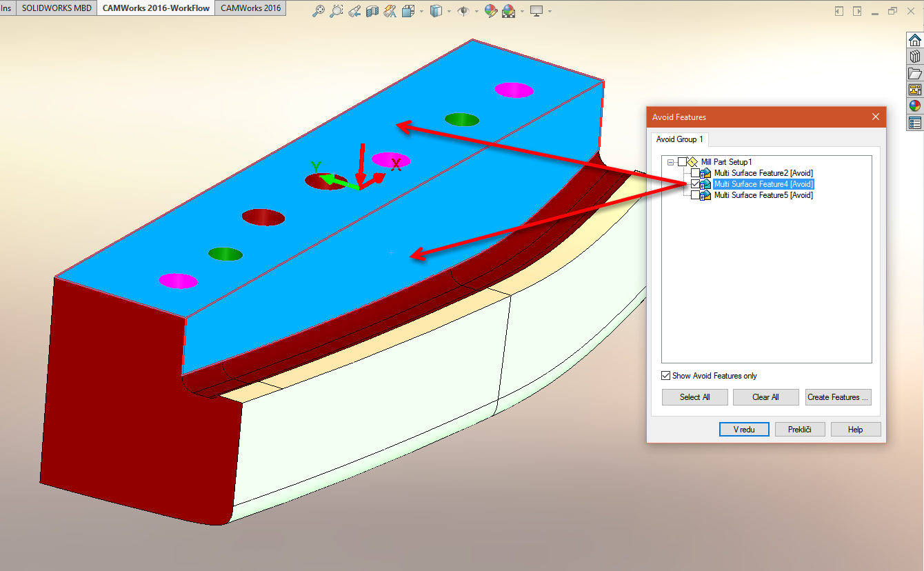Image resolution: width=924 pixels, height=571 pixels.
Task: Open the Design Library task pane icon
Action: click(x=915, y=57)
